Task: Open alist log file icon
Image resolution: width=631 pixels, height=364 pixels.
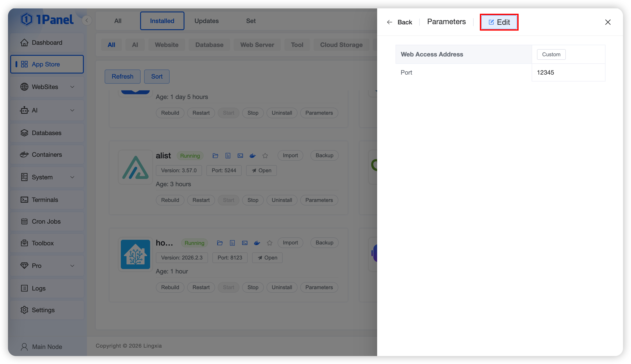Action: [x=228, y=156]
